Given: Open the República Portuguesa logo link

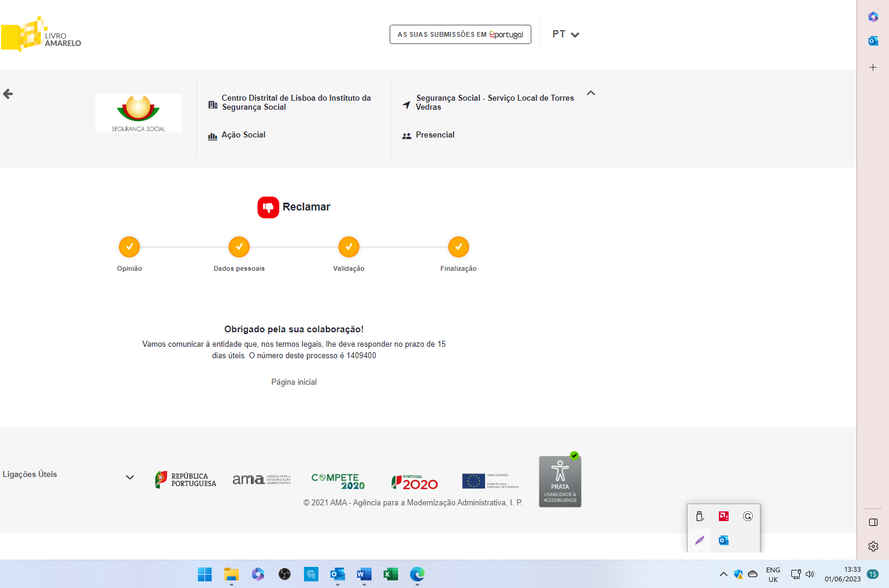Looking at the screenshot, I should click(x=186, y=480).
